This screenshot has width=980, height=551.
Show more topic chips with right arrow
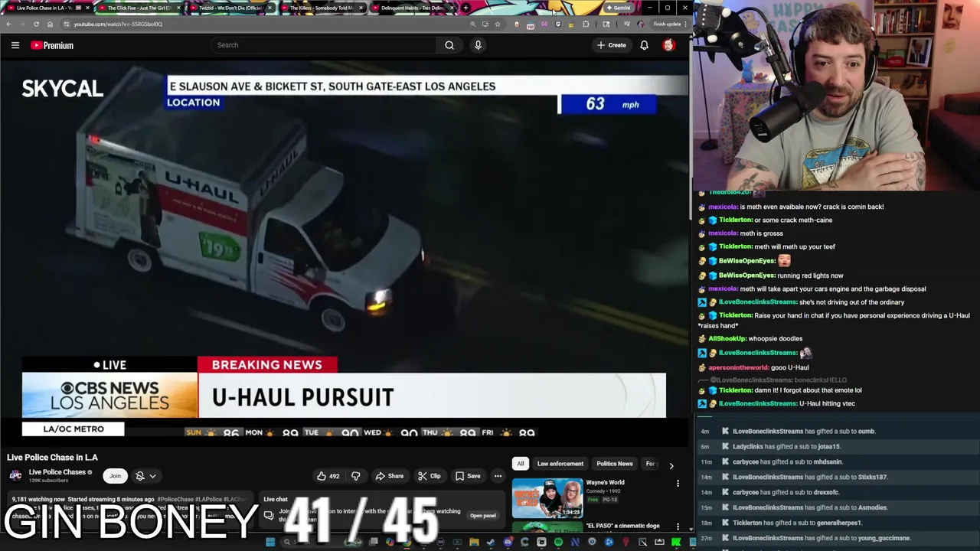pos(671,465)
